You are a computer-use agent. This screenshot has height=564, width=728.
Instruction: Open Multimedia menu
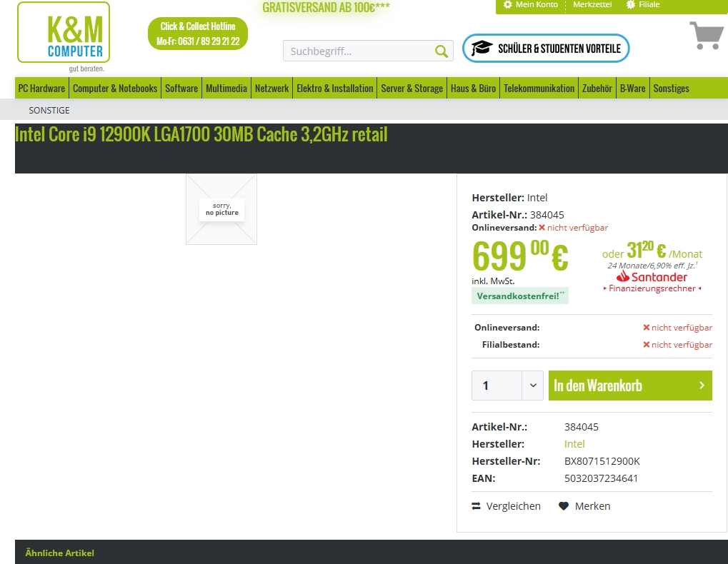[226, 88]
